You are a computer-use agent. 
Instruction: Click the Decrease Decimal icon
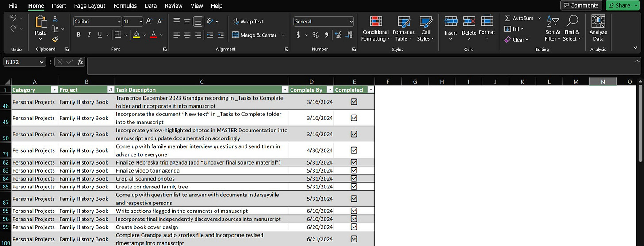tap(349, 35)
